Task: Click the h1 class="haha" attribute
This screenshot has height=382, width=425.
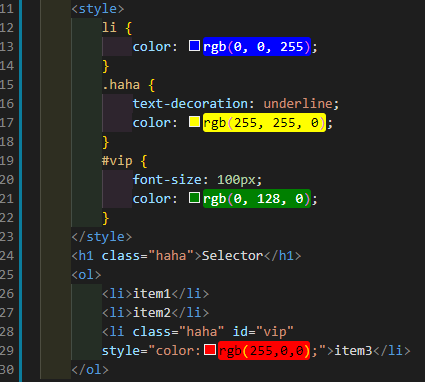Action: 148,256
